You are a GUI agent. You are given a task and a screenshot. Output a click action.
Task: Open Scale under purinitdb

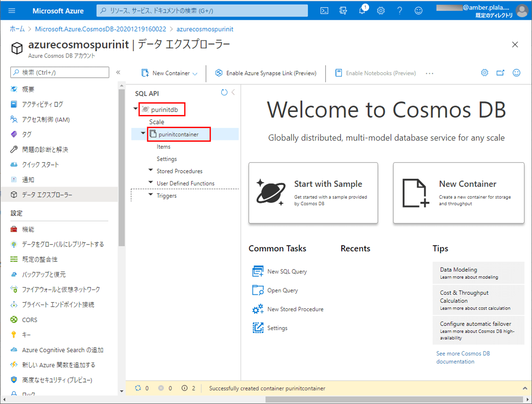[x=157, y=122]
